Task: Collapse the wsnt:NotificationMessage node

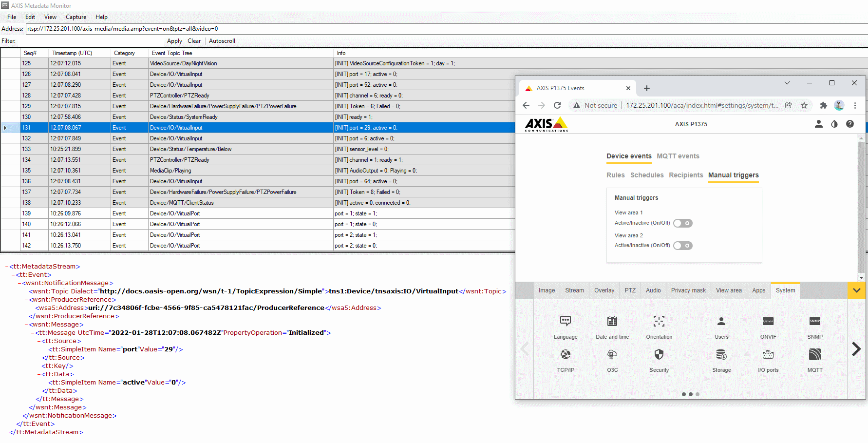Action: point(19,283)
